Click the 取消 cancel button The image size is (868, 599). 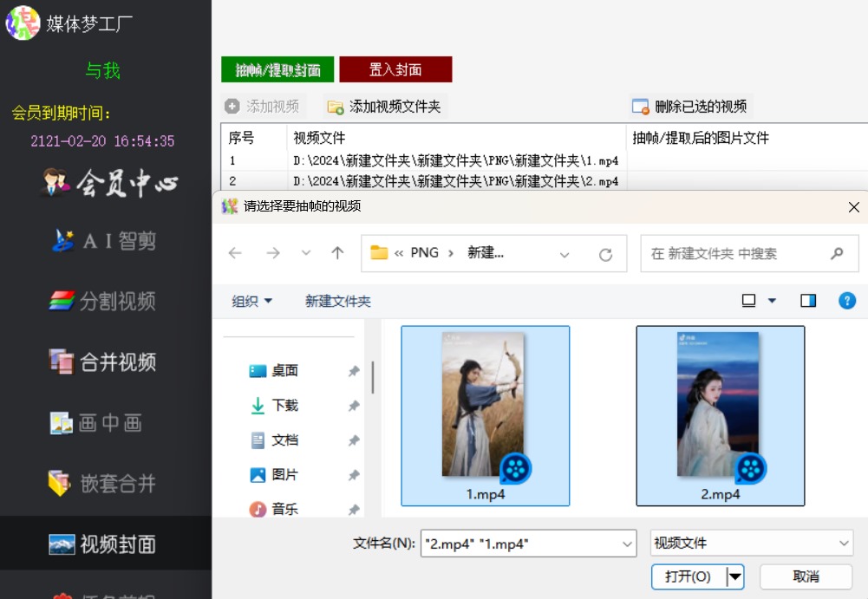(806, 576)
